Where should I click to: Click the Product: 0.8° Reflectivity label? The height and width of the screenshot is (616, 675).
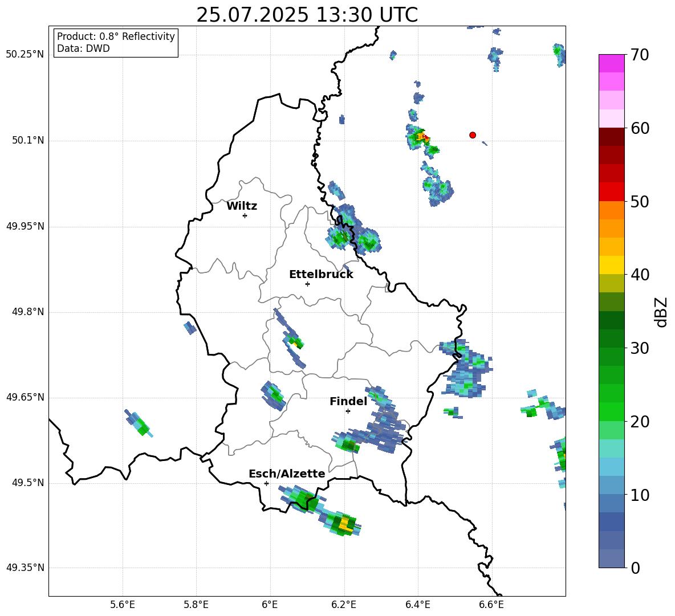(116, 36)
